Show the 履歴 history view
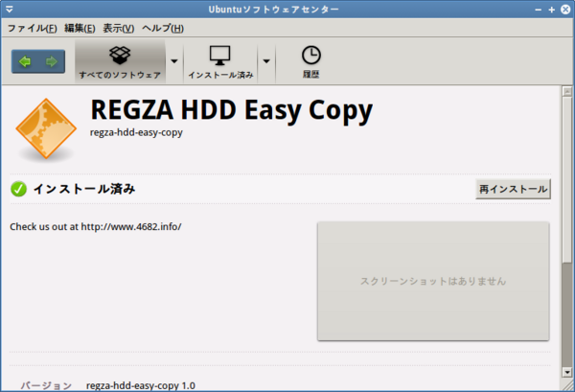The height and width of the screenshot is (392, 575). [x=310, y=61]
